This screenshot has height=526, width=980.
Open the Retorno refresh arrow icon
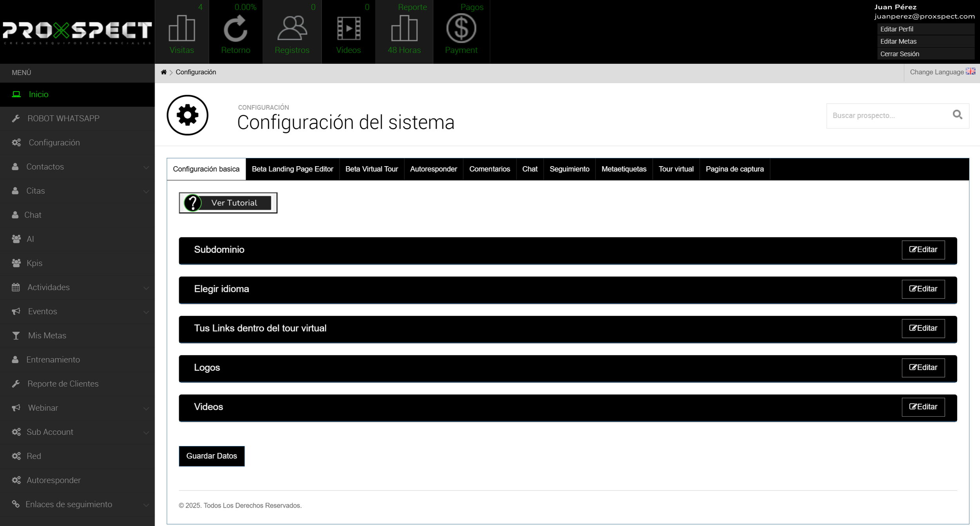[235, 29]
